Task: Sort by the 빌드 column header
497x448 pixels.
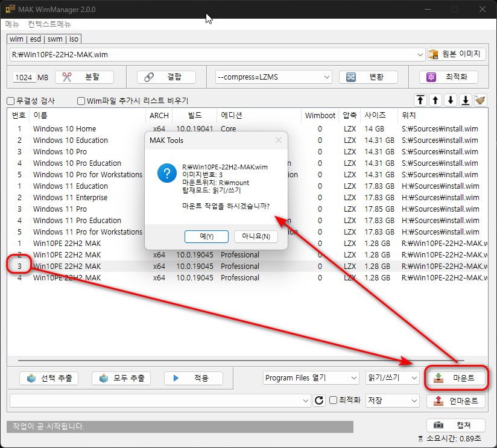Action: tap(195, 115)
